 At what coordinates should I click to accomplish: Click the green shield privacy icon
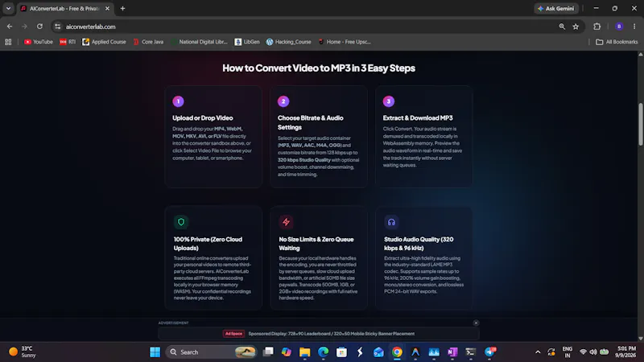coord(181,222)
